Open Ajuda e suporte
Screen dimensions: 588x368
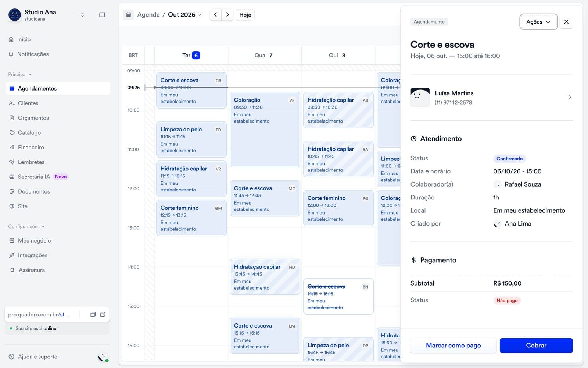(33, 357)
